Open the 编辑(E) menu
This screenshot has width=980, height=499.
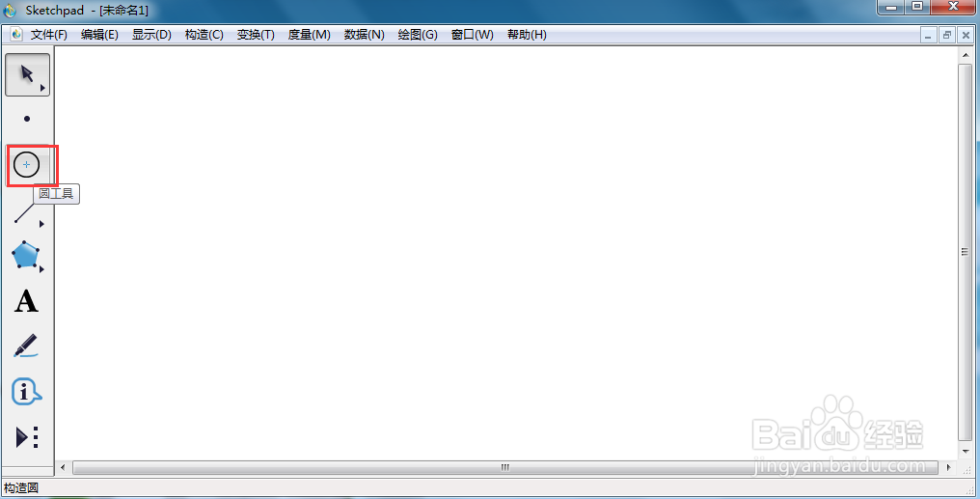click(99, 35)
